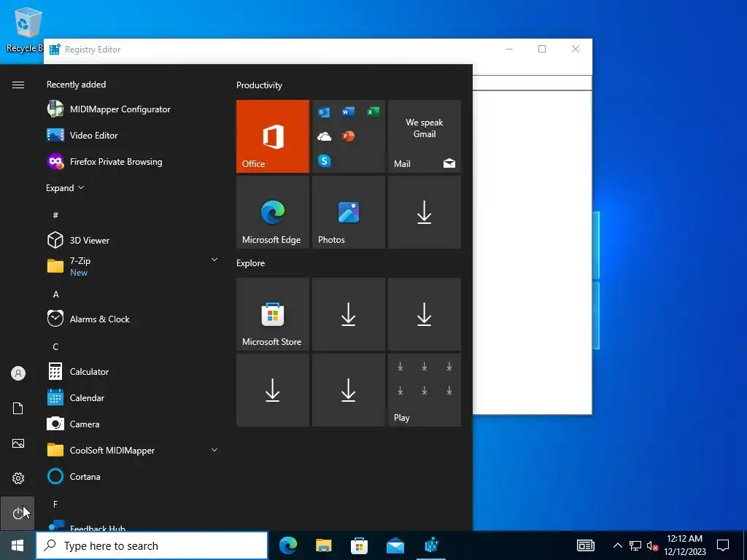Open the Play tile folder
Screen dimensions: 747x560
(x=425, y=390)
